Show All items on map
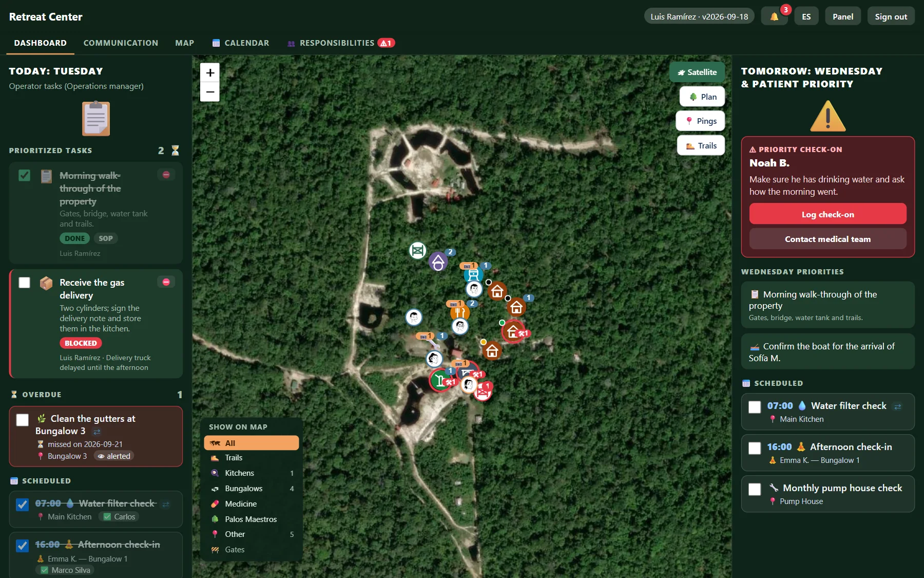Image resolution: width=924 pixels, height=578 pixels. click(x=251, y=443)
